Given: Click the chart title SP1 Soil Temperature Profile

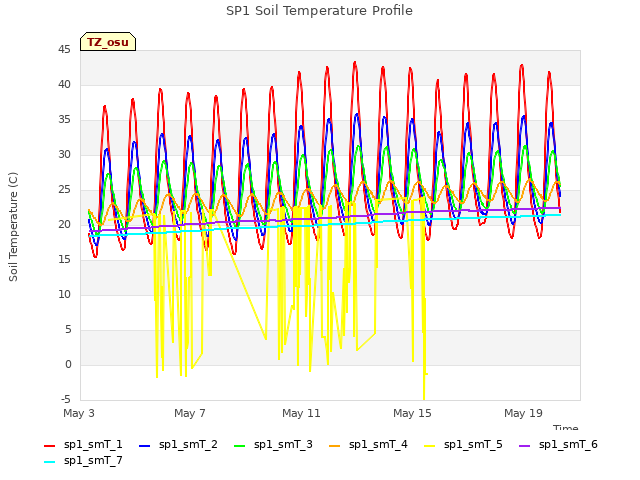Looking at the screenshot, I should tap(320, 11).
